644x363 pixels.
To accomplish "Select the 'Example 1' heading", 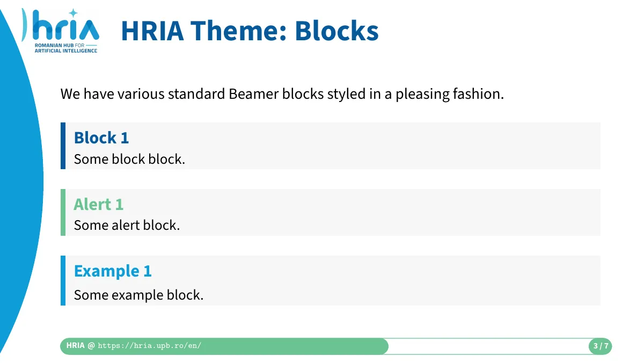I will [113, 271].
